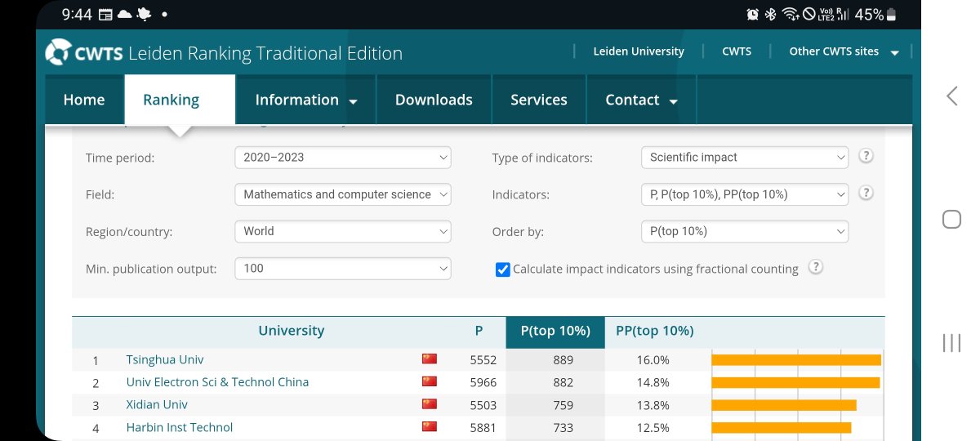Open the Order by dropdown
This screenshot has width=980, height=441.
point(745,231)
